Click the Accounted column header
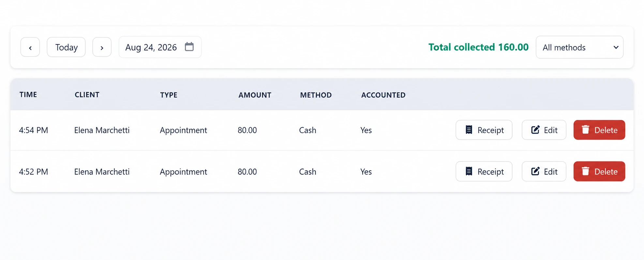Screen dimensions: 644x260 (383, 95)
